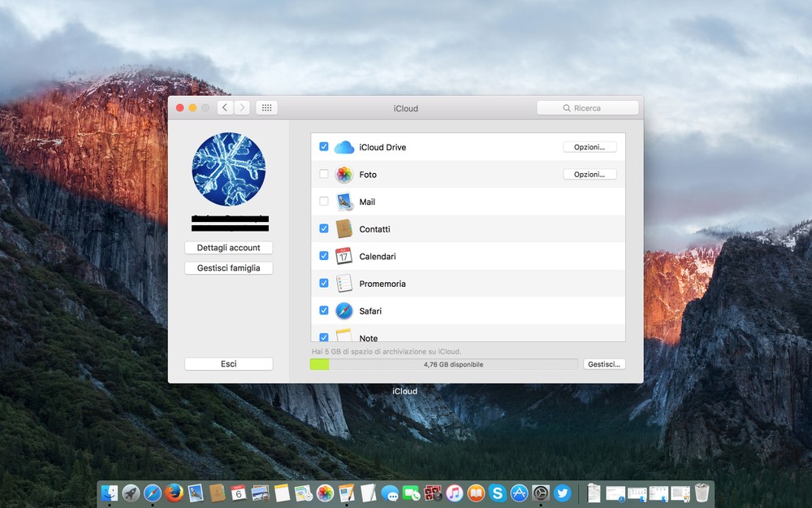
Task: Launch Skype from the dock
Action: (497, 493)
